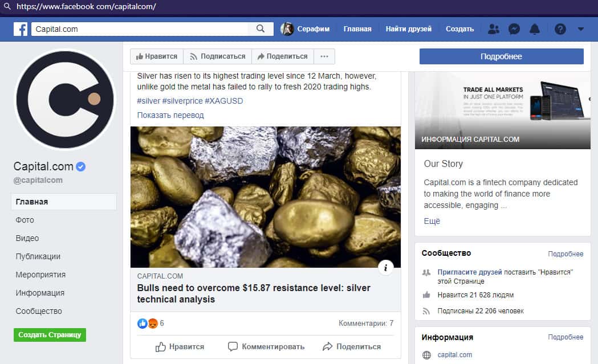Viewport: 598px width, 364px height.
Task: Open the notifications bell
Action: coord(535,29)
